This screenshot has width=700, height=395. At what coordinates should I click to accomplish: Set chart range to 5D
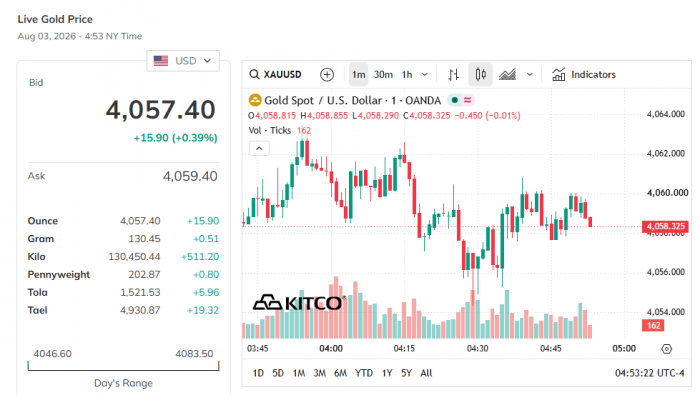(278, 373)
